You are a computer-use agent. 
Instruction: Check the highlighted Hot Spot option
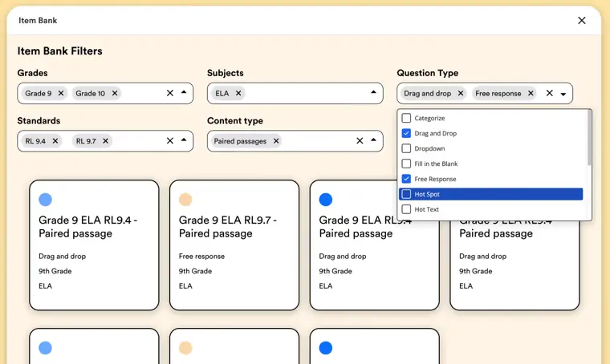tap(406, 194)
